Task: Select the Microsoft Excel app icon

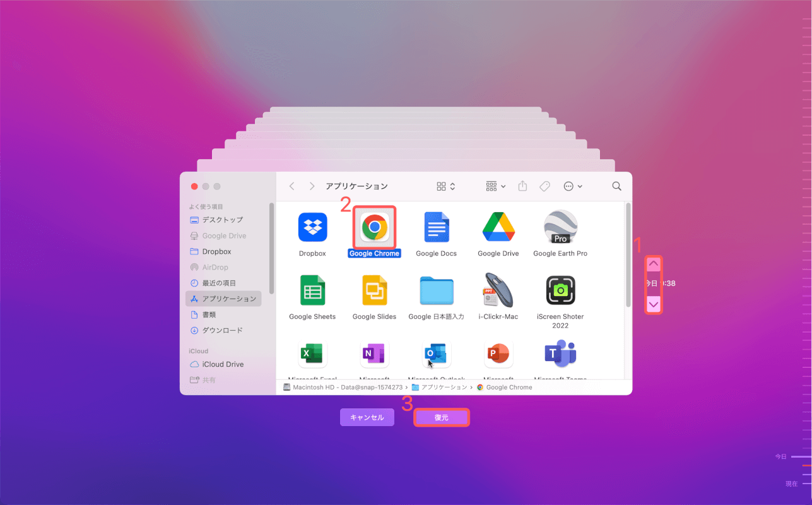Action: click(x=312, y=354)
